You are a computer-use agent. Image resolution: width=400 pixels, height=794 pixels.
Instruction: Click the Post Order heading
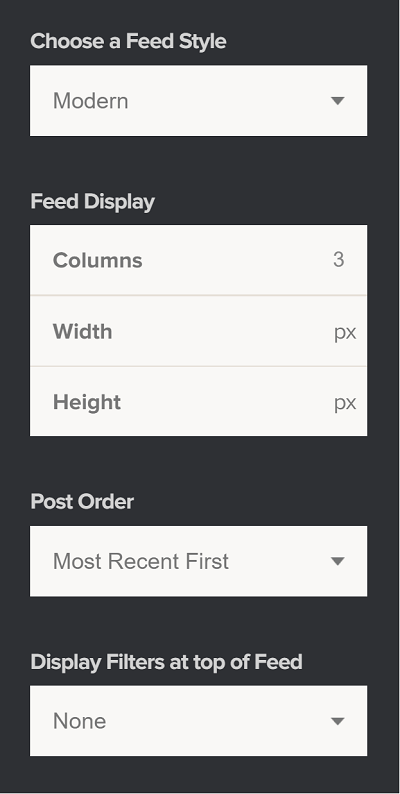[82, 502]
